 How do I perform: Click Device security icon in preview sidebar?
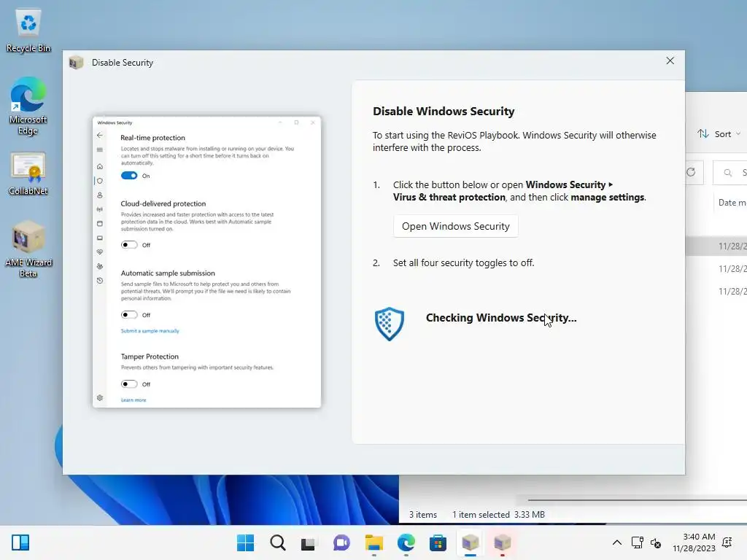[99, 238]
